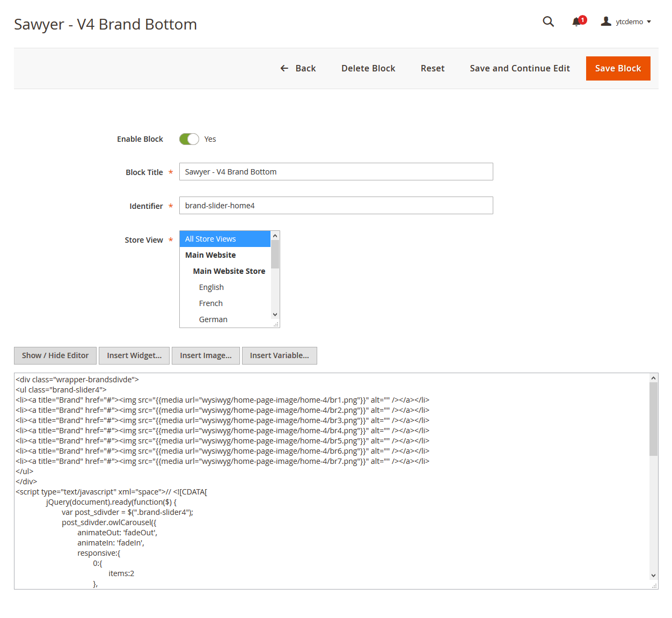The width and height of the screenshot is (672, 618).
Task: Select Main Website Store option
Action: pos(225,271)
